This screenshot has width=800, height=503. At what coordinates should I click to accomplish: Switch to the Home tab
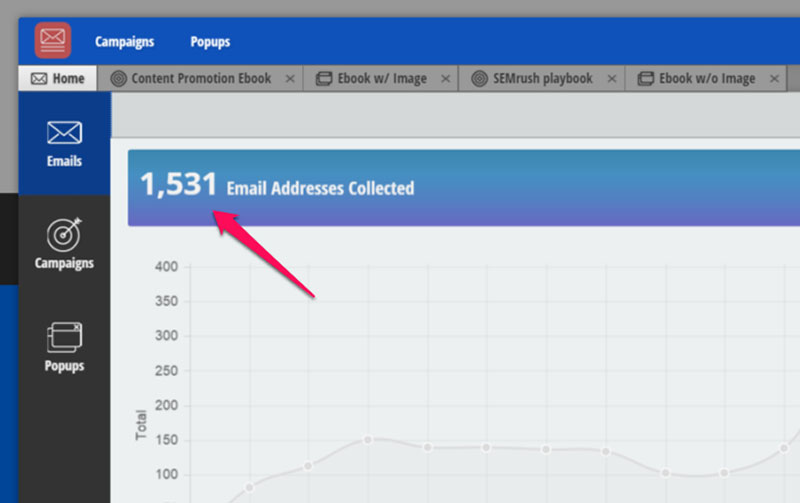coord(58,79)
